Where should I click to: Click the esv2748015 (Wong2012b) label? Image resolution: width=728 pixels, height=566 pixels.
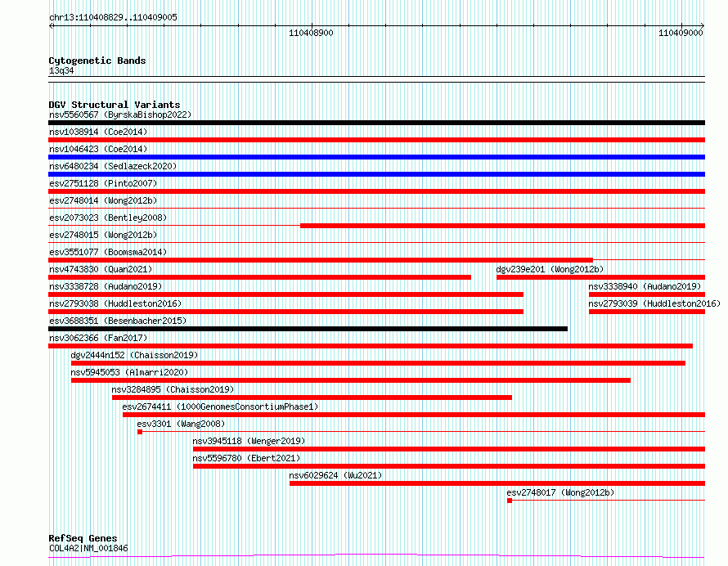pyautogui.click(x=103, y=235)
